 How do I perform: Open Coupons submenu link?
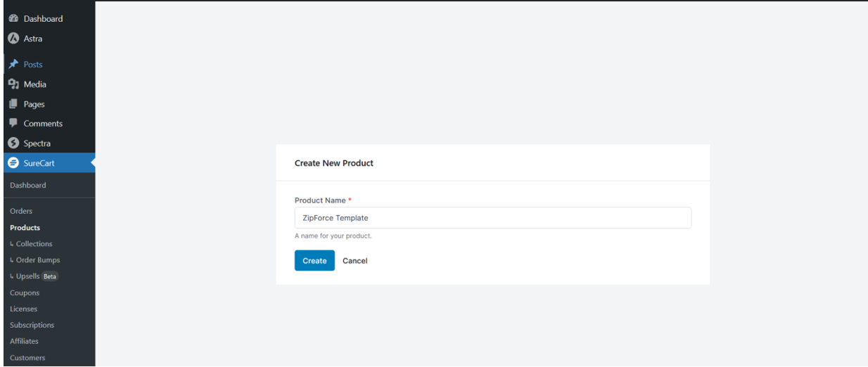coord(25,292)
